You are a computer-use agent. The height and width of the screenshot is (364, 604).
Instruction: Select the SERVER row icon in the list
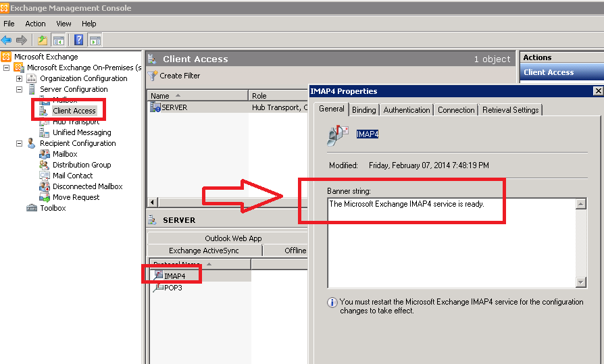click(155, 107)
